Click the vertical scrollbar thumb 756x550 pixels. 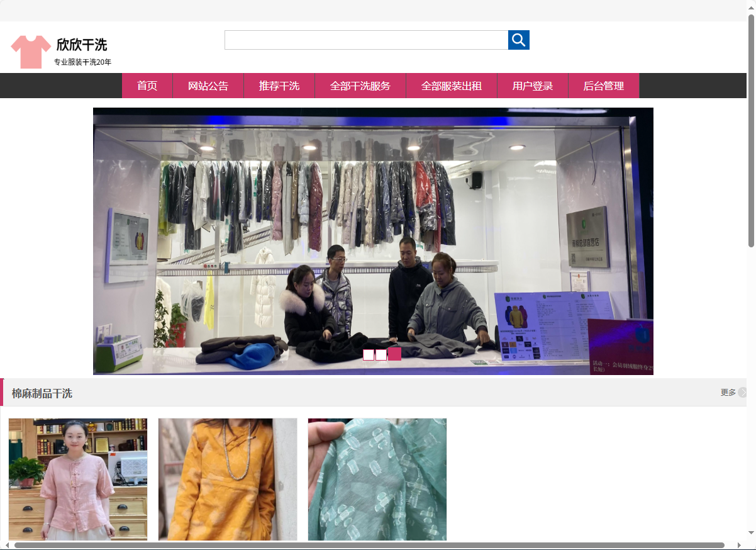tap(751, 130)
